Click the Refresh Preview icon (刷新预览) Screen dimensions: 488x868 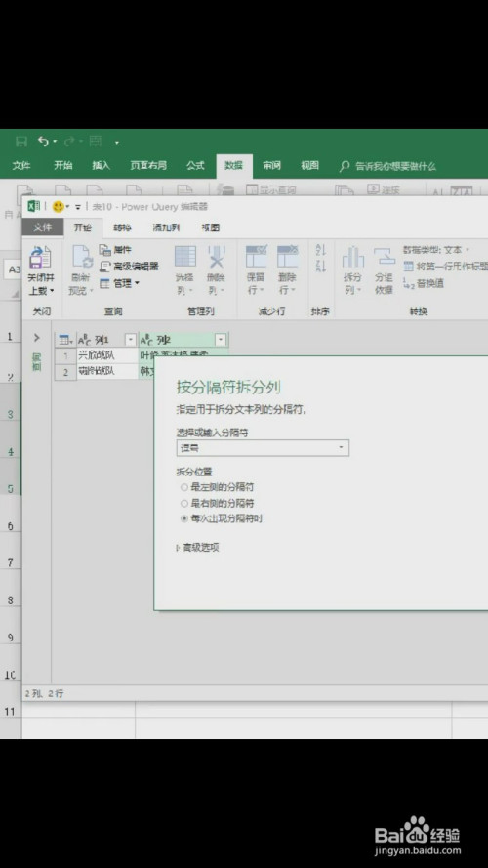[83, 258]
